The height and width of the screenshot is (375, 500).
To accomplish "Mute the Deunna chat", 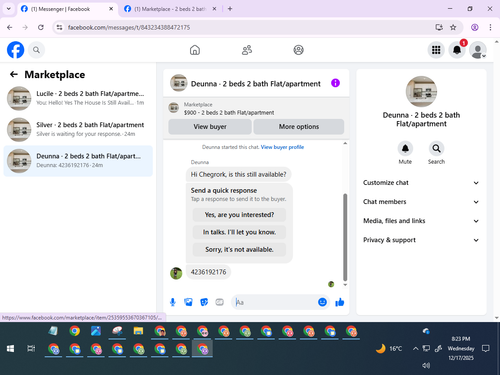I will click(405, 148).
